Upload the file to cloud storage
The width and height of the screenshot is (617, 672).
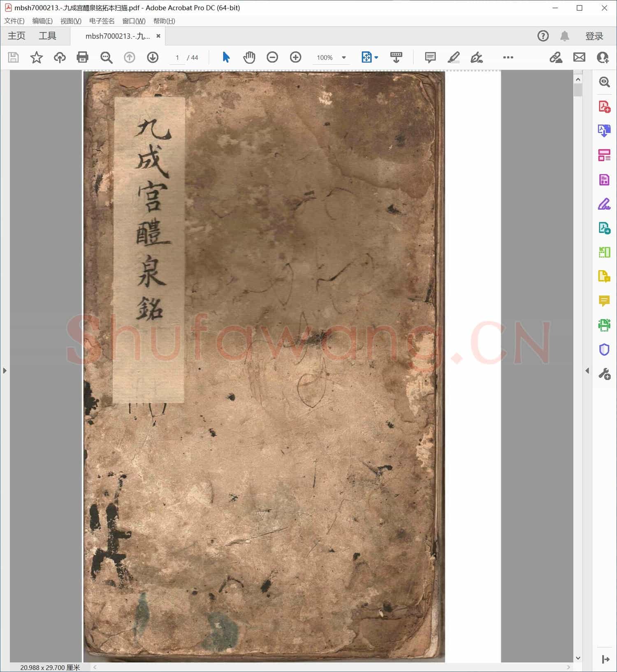(x=60, y=57)
